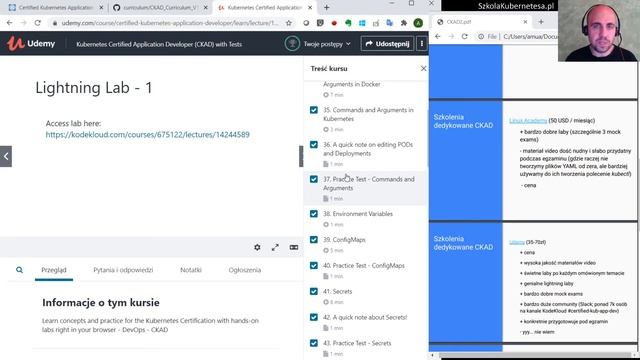This screenshot has width=640, height=360.
Task: Close the Kubernetes Certified Application tab
Action: coord(310,8)
